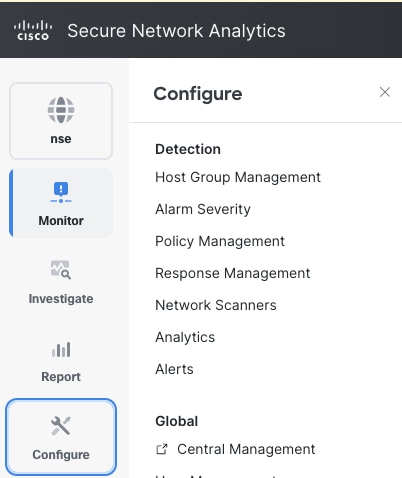Open Alerts configuration
The image size is (402, 478).
coord(174,369)
